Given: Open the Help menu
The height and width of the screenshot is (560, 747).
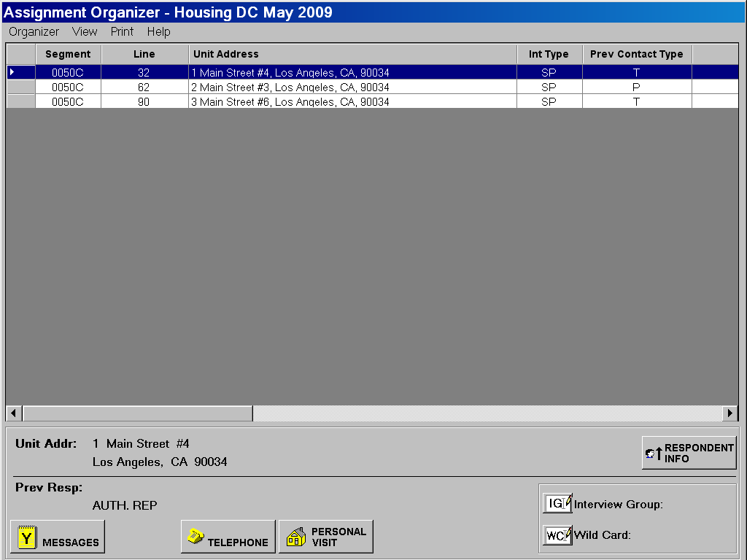Looking at the screenshot, I should pyautogui.click(x=158, y=32).
